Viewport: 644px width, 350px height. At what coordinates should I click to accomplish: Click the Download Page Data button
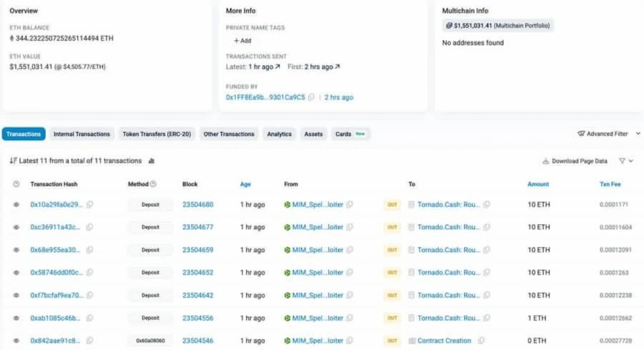pyautogui.click(x=575, y=161)
